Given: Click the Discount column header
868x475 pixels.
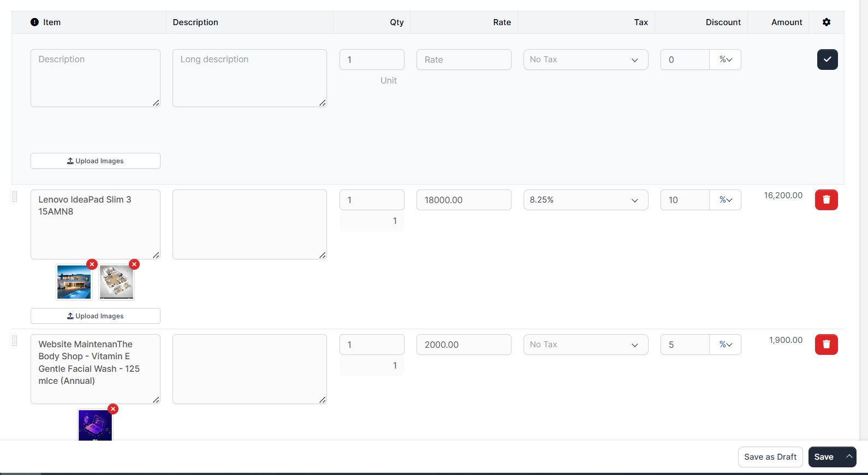Looking at the screenshot, I should click(x=723, y=22).
